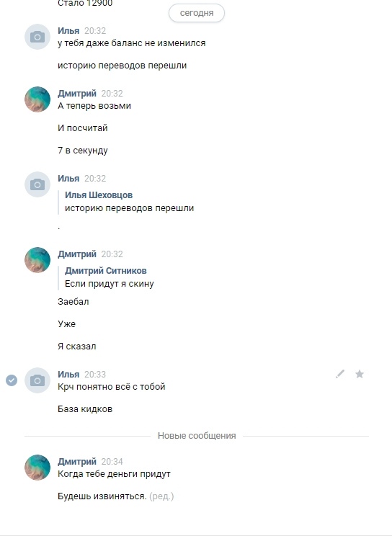Click the quoted text 'Если придут я скину'
392x536 pixels.
pos(110,284)
